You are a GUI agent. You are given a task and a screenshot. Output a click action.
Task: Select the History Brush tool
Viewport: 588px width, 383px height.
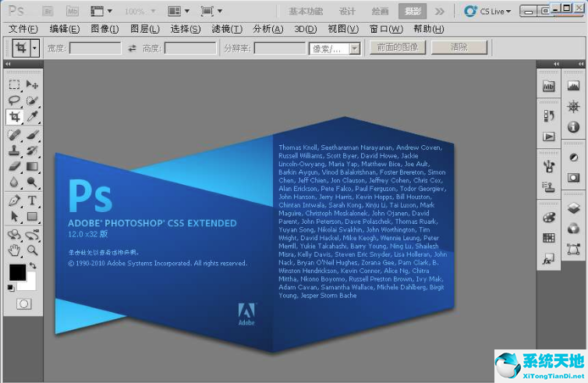pos(32,150)
